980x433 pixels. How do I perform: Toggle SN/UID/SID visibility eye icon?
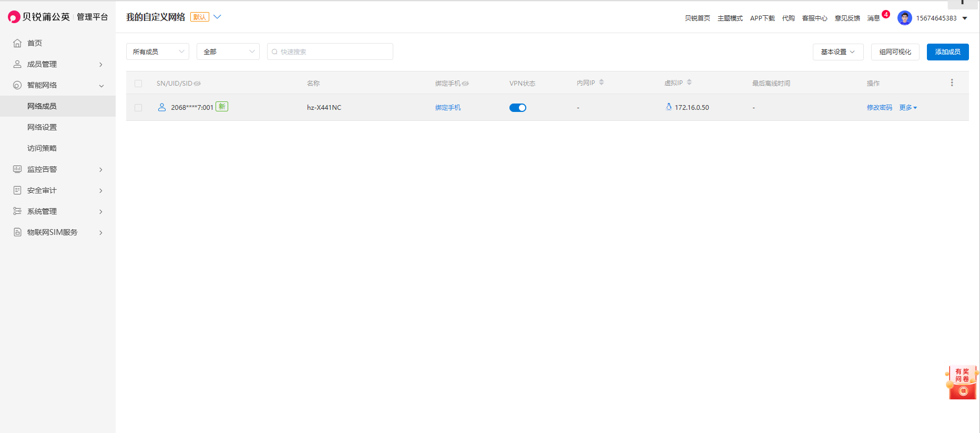198,84
